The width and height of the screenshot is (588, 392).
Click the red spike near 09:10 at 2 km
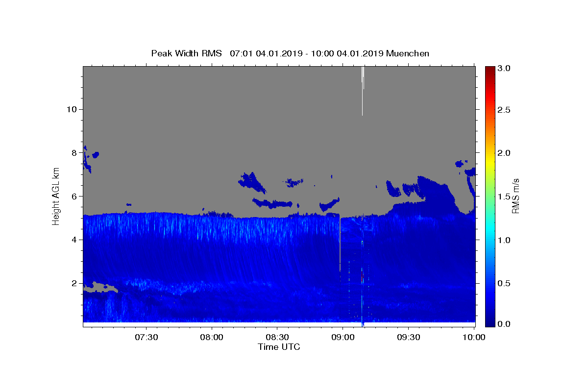point(362,275)
